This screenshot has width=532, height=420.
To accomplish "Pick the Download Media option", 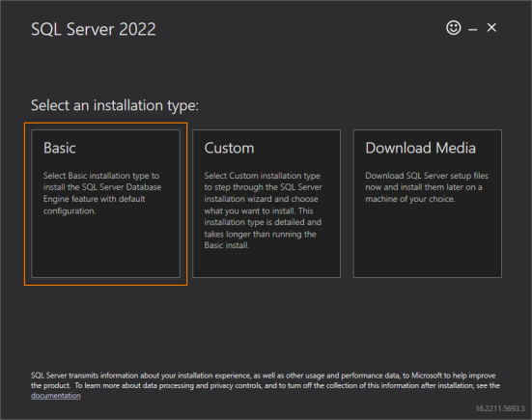I will tap(428, 204).
